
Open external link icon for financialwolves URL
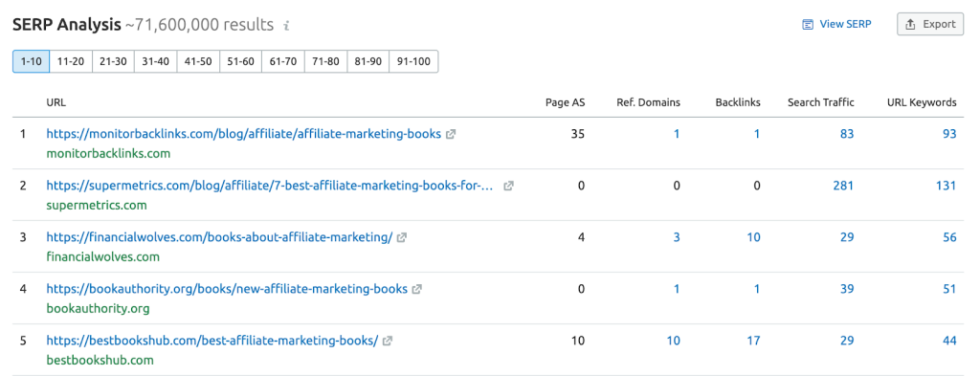(x=402, y=238)
